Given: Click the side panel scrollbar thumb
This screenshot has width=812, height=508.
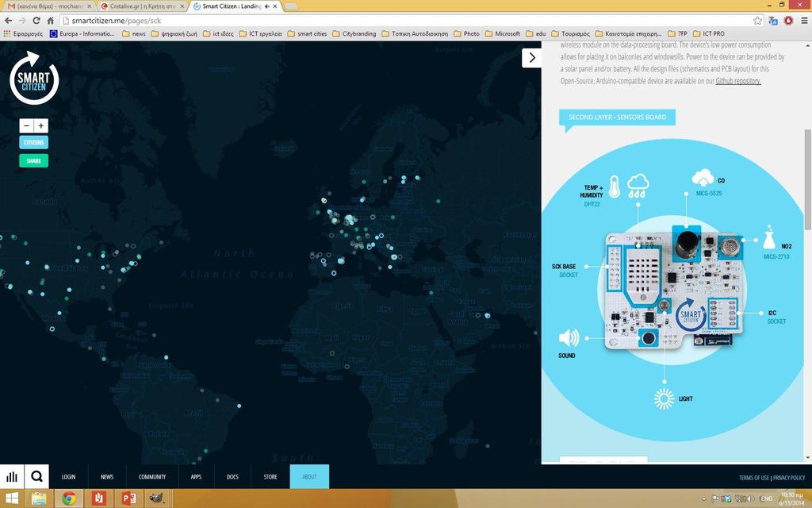Looking at the screenshot, I should click(x=807, y=179).
